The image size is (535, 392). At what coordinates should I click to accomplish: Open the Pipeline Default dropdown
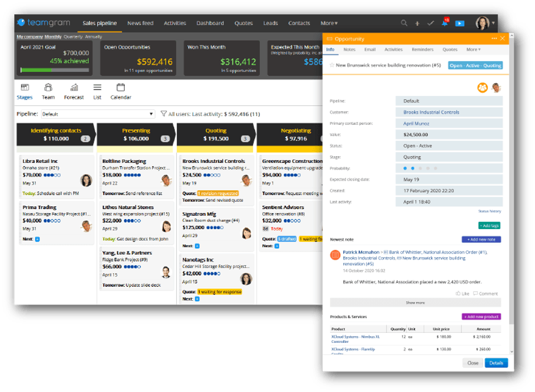coord(98,114)
